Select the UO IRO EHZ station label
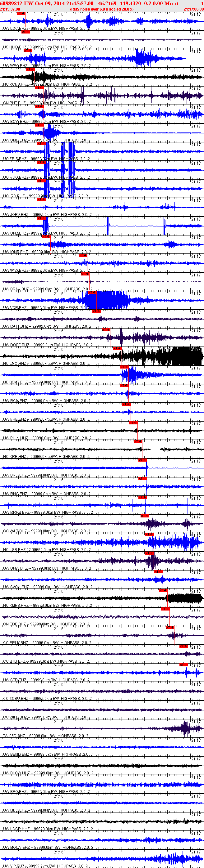This screenshot has width=204, height=868. [x=46, y=196]
